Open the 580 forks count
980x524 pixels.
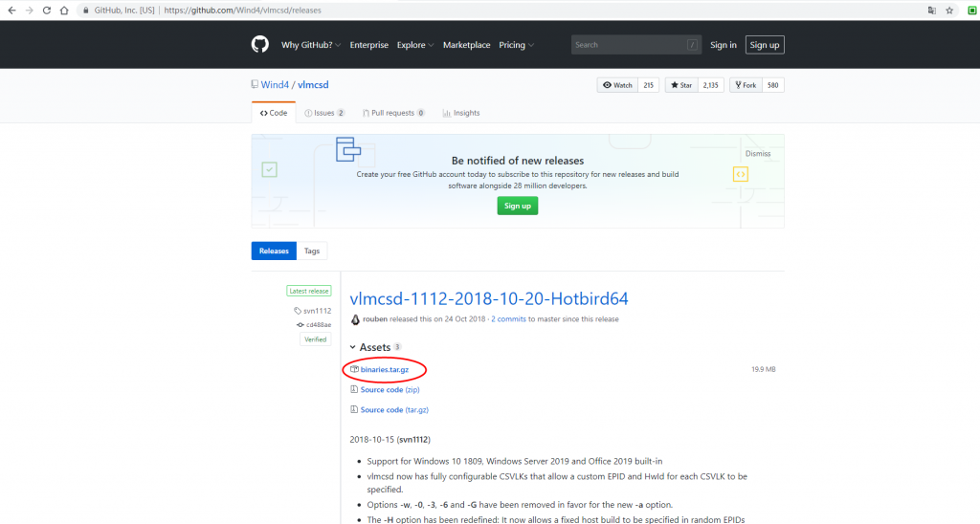pos(773,85)
